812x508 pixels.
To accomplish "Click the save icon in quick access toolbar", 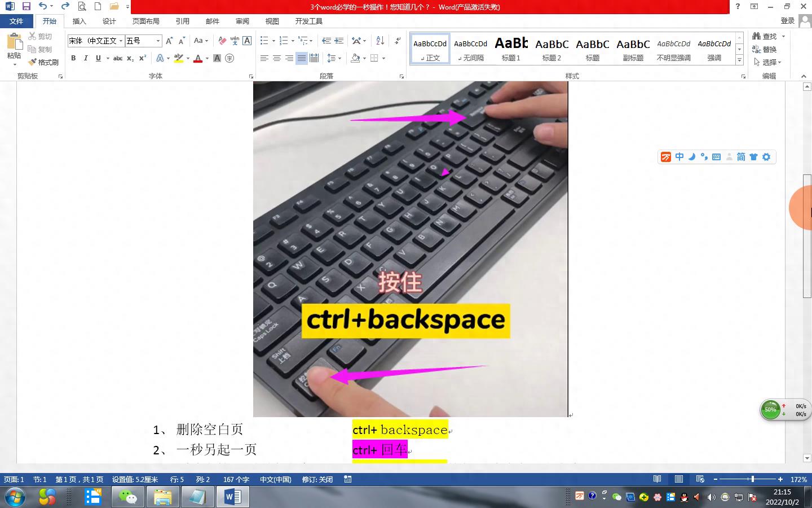I will click(26, 6).
